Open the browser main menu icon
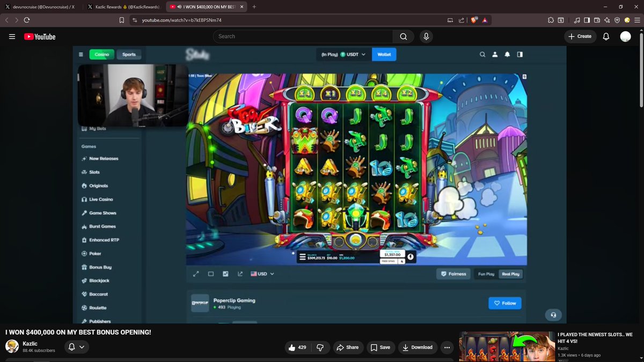The height and width of the screenshot is (362, 644). [636, 20]
